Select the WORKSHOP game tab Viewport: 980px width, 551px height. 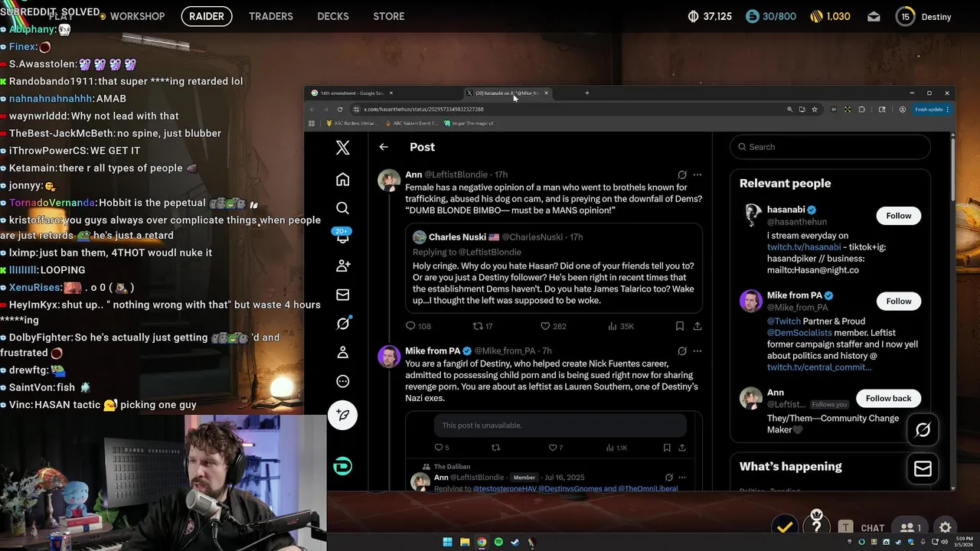137,16
